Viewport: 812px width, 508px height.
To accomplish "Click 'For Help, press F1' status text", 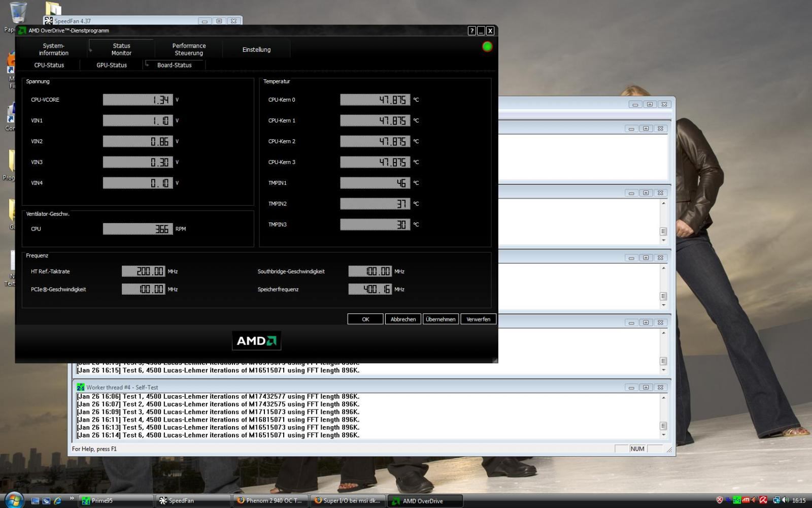I will coord(94,449).
